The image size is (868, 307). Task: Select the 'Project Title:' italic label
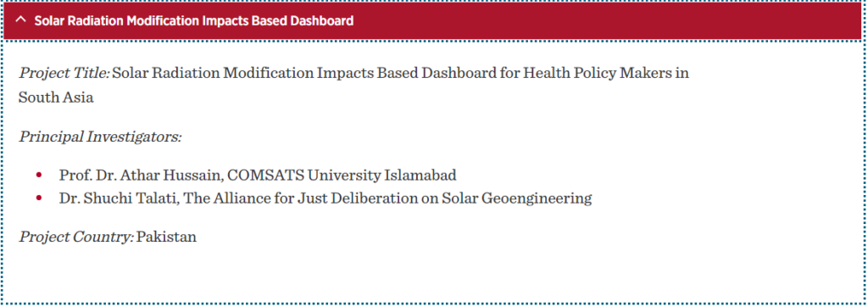coord(64,73)
